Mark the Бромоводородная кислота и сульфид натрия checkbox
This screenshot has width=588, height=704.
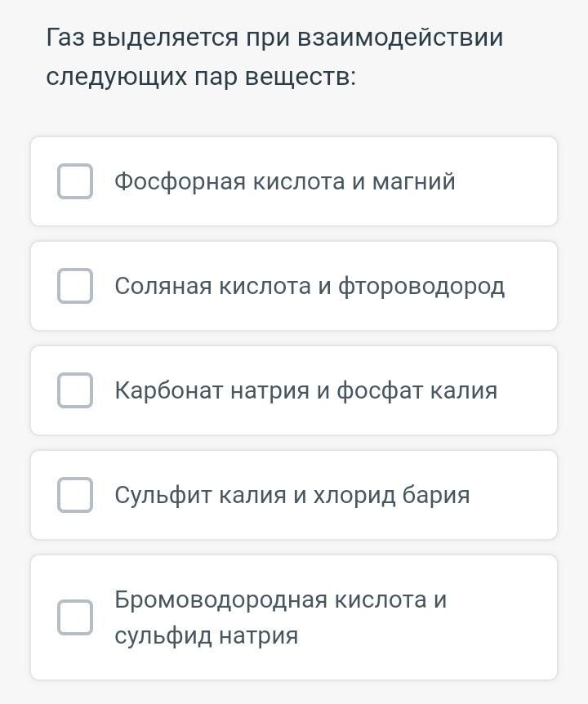[x=75, y=617]
